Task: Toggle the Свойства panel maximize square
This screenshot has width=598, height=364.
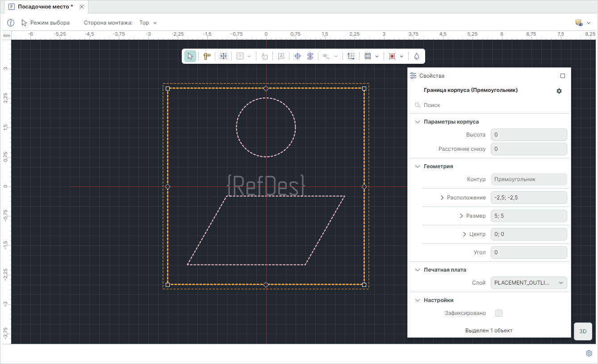Action: [x=563, y=76]
